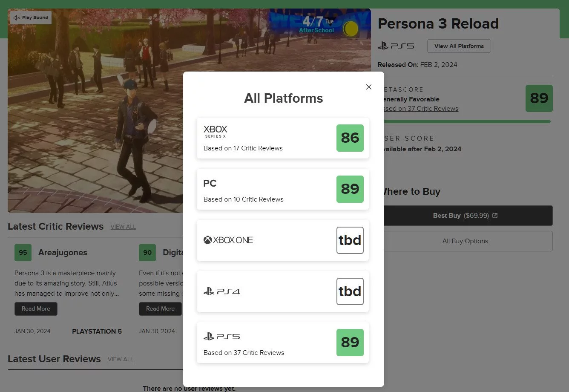Open the Xbox Series X score card
569x392 pixels.
click(x=283, y=138)
